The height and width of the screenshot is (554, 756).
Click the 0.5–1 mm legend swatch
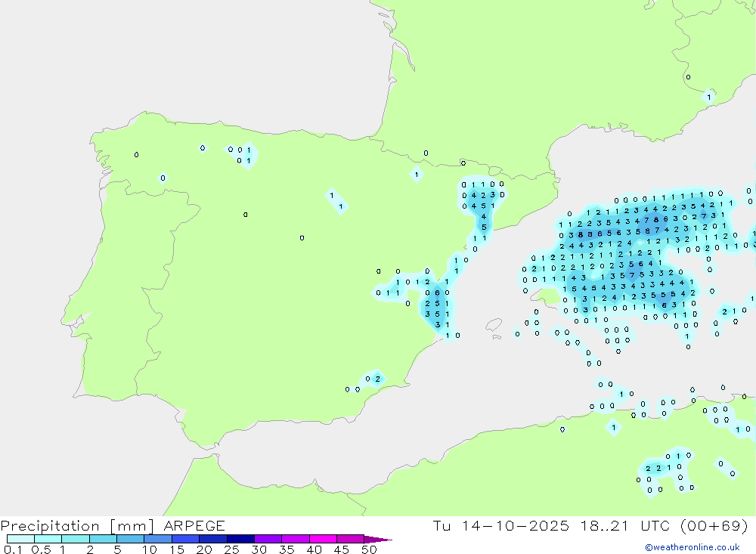coord(48,539)
